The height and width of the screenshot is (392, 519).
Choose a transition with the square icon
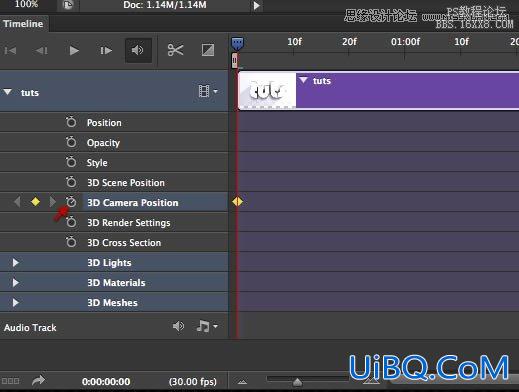pyautogui.click(x=208, y=50)
